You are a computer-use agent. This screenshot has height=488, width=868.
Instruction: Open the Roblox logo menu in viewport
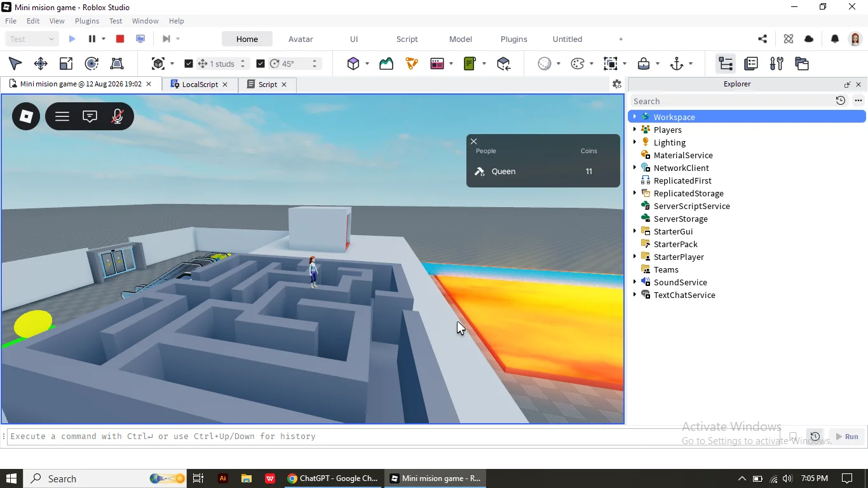point(26,116)
